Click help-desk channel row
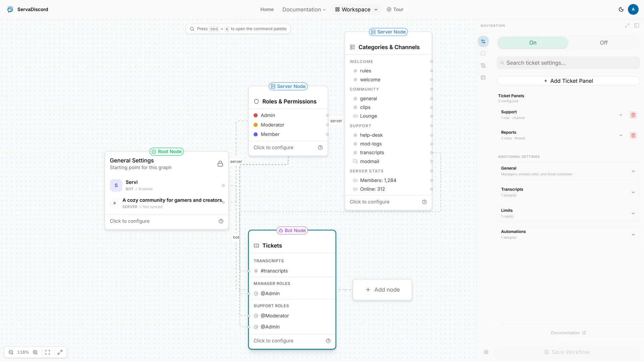This screenshot has width=644, height=362. (388, 135)
